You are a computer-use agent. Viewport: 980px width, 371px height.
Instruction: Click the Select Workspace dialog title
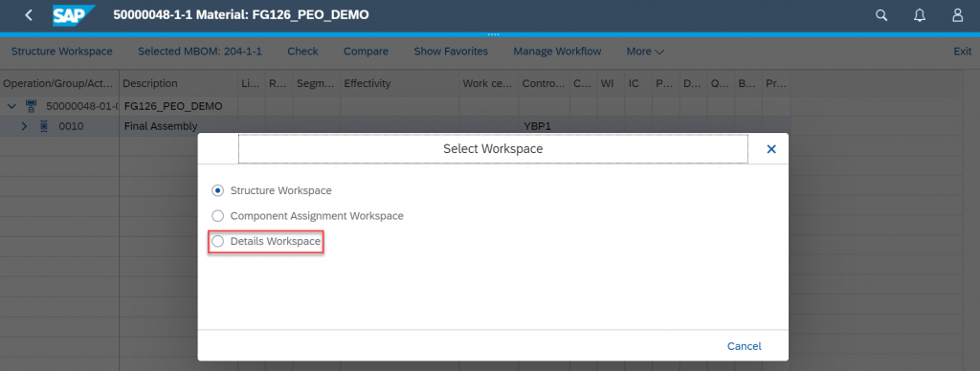pyautogui.click(x=493, y=149)
